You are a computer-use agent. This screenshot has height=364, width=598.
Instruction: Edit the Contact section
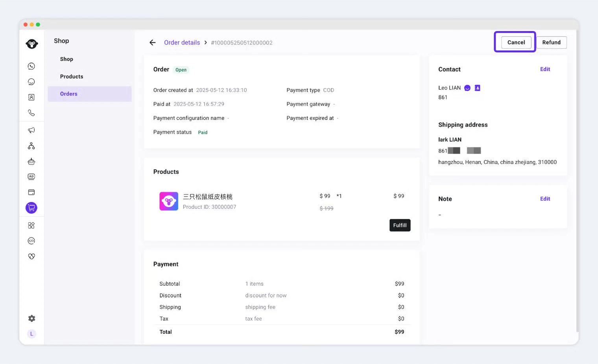pyautogui.click(x=545, y=69)
